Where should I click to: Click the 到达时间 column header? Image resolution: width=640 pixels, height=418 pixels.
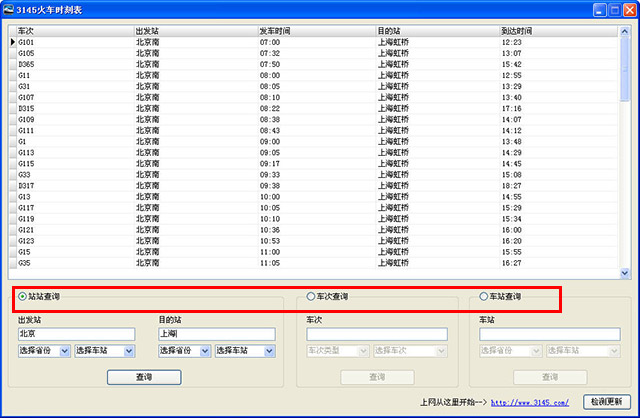(558, 31)
